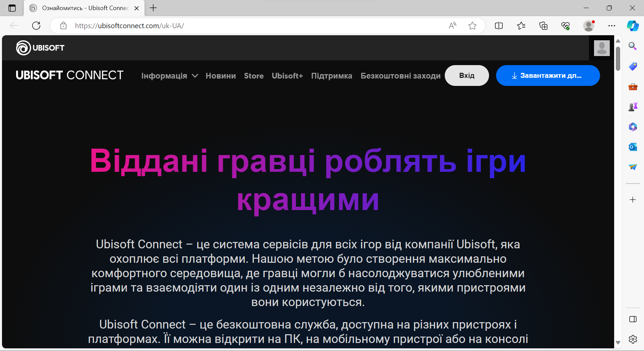Image resolution: width=644 pixels, height=351 pixels.
Task: Open a new browser tab
Action: (153, 8)
